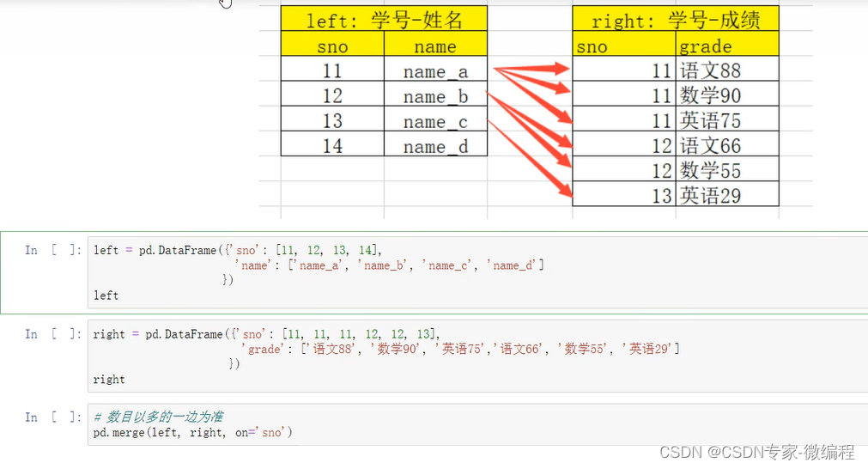
Task: Click sno 11 next to name_a
Action: 333,69
